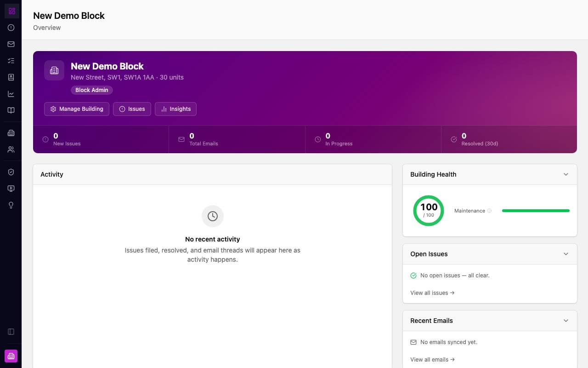588x368 pixels.
Task: Open the line chart analytics icon in sidebar
Action: pos(11,94)
